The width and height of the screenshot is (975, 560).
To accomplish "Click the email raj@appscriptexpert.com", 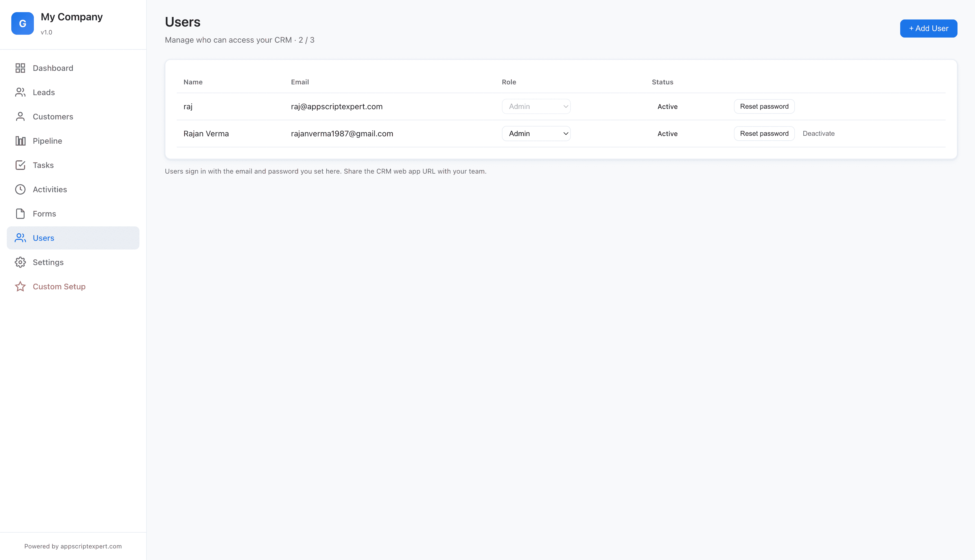I will [x=336, y=106].
